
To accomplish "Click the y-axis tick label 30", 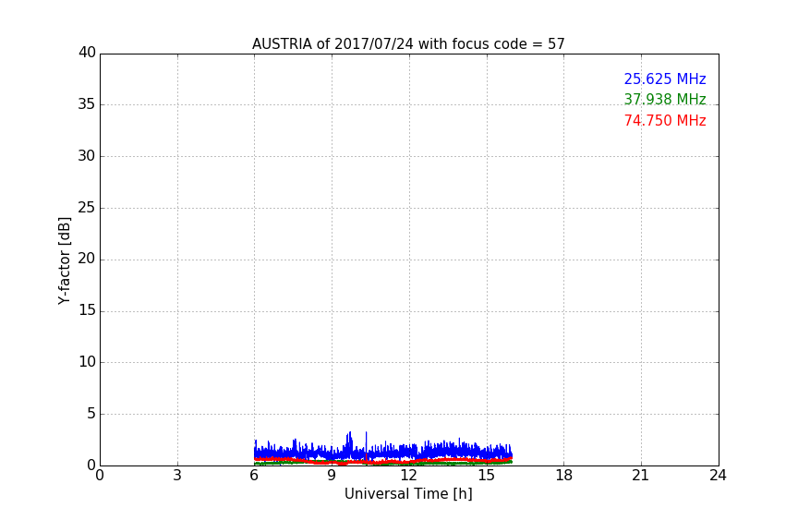I will [87, 156].
